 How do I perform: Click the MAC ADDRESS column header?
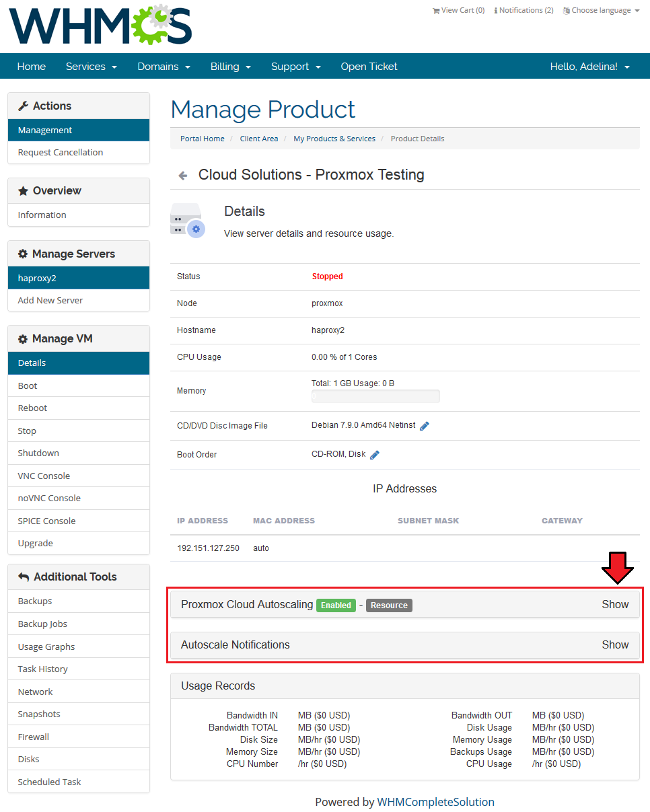284,521
